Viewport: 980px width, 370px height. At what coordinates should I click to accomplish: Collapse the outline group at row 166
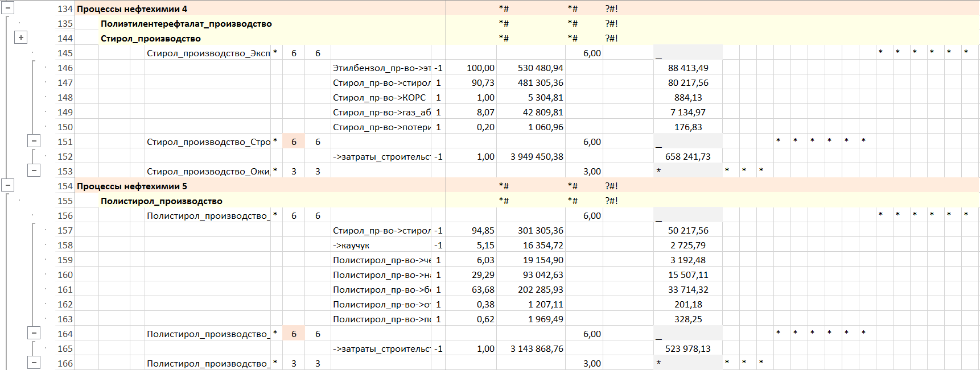[34, 363]
